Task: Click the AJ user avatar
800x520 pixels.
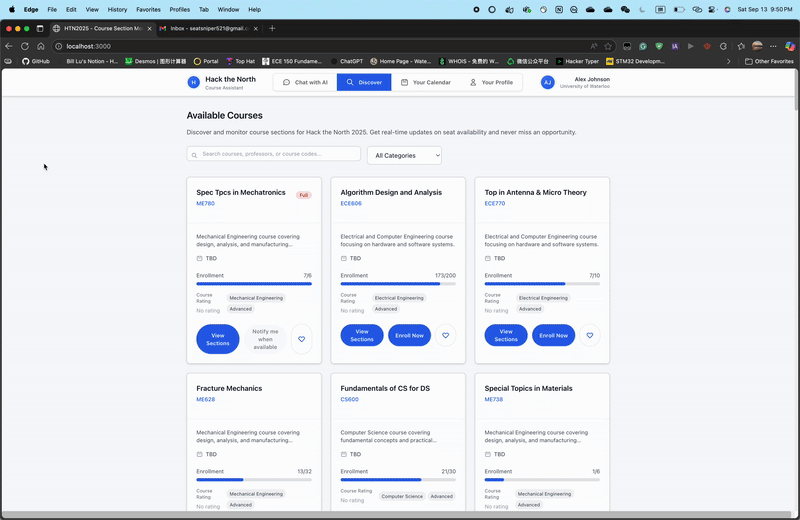Action: (547, 82)
